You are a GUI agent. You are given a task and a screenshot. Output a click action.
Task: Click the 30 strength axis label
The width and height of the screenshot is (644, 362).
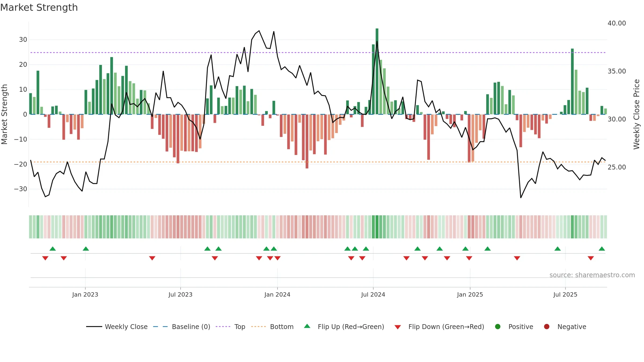tap(23, 40)
